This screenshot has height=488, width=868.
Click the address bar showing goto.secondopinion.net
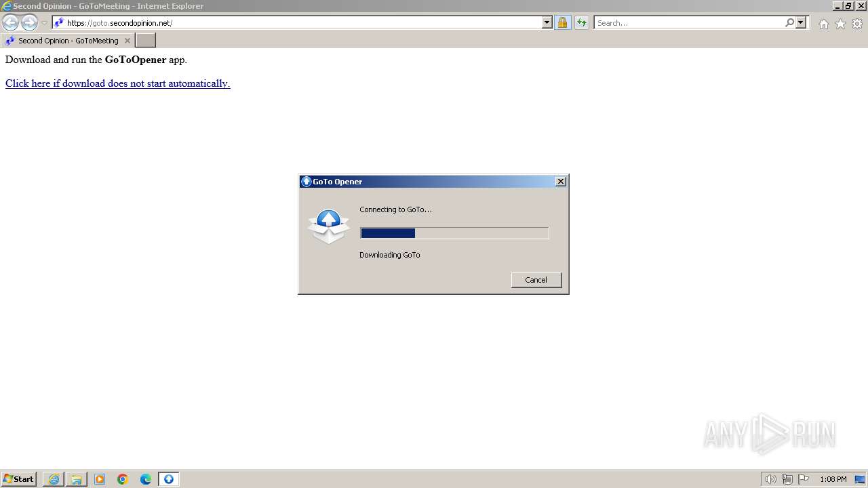(x=297, y=23)
